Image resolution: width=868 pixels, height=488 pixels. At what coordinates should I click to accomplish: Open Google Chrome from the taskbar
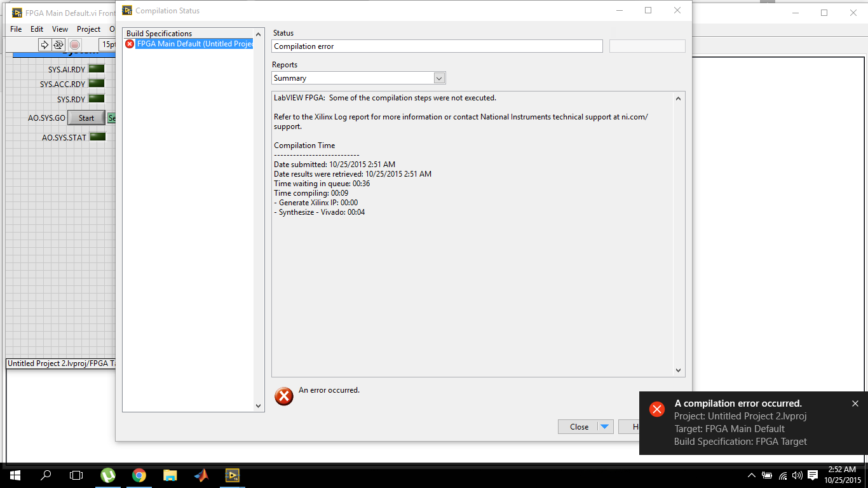[139, 475]
